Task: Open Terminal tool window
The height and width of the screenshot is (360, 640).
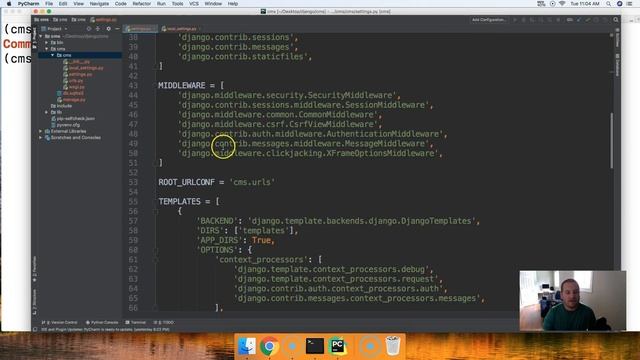Action: pos(136,322)
